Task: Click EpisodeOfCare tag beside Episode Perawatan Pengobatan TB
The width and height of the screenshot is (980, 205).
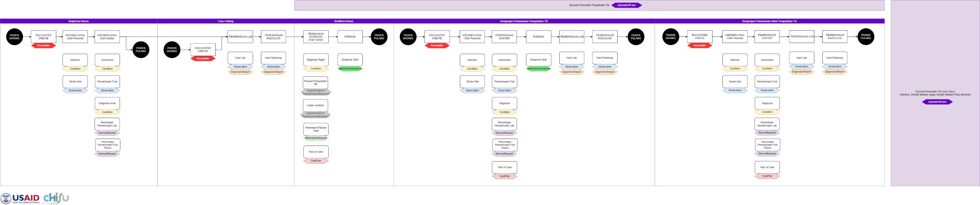Action: click(x=626, y=5)
